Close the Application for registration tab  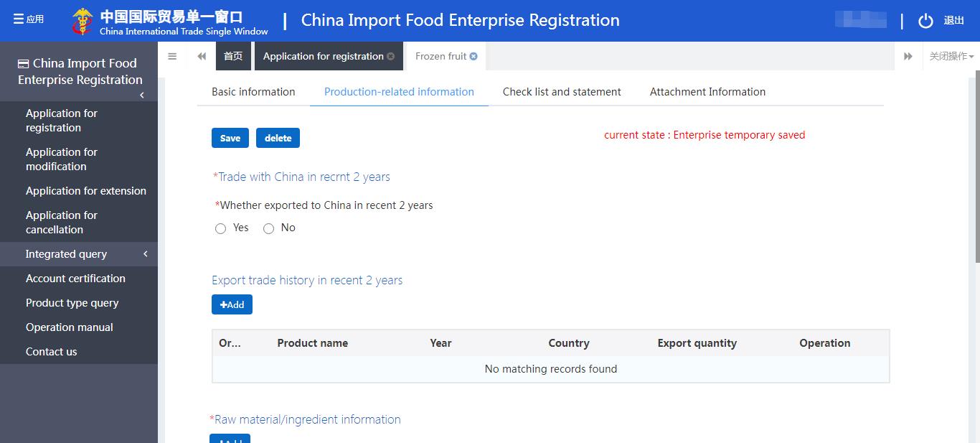pos(390,56)
